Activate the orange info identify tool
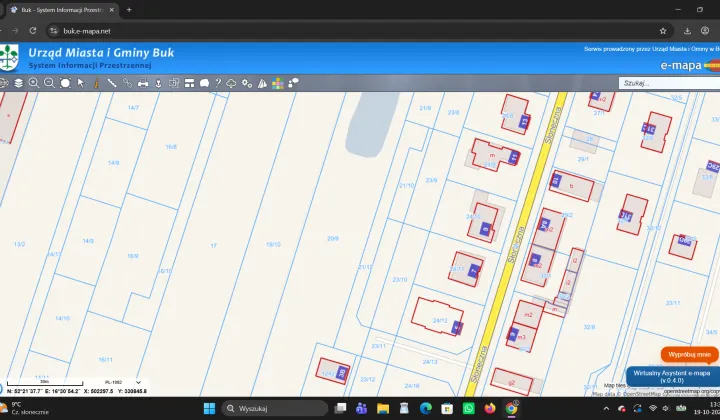 96,83
